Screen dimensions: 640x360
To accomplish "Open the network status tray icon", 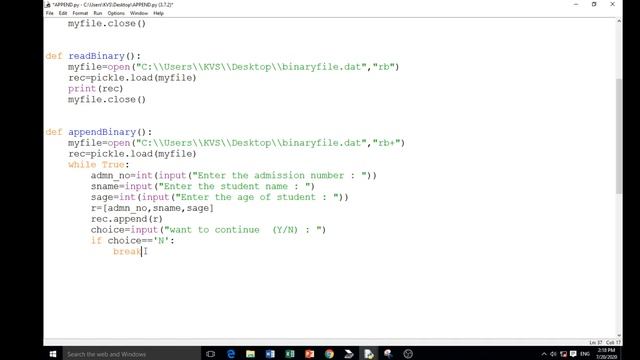I will [563, 354].
